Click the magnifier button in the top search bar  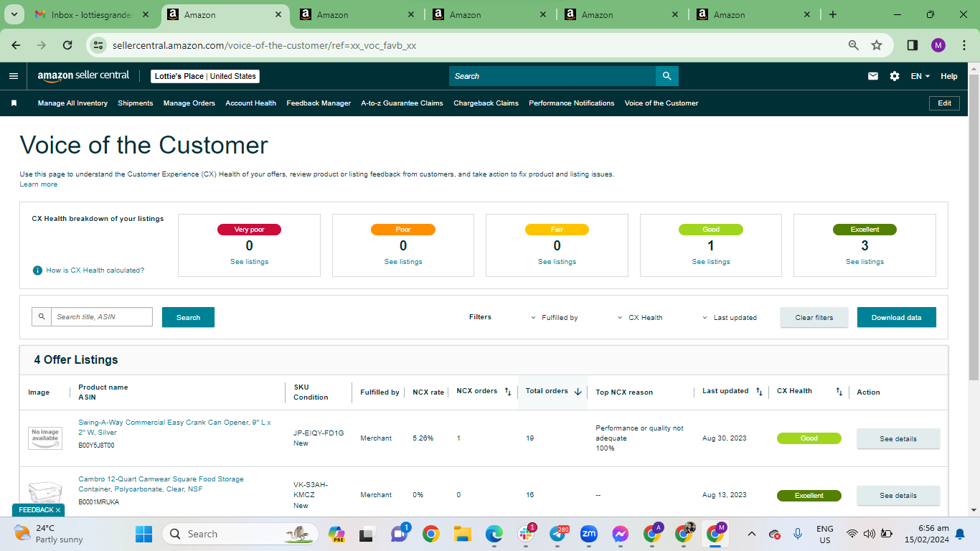[667, 76]
